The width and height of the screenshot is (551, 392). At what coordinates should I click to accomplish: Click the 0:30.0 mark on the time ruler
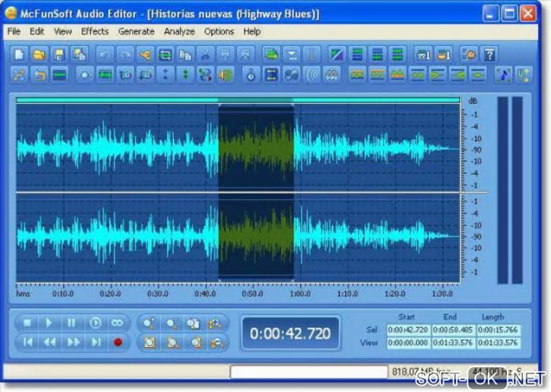(x=157, y=294)
